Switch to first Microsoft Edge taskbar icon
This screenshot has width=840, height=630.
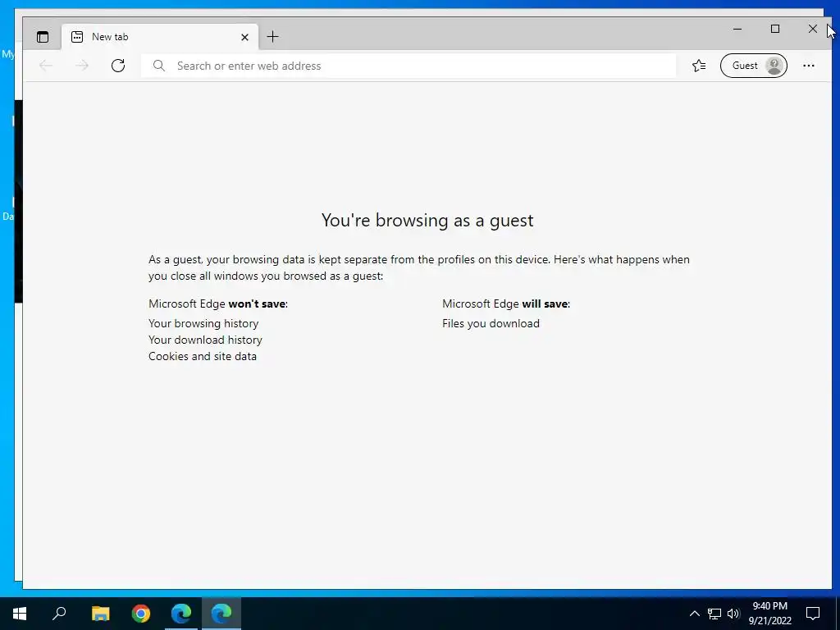point(181,614)
